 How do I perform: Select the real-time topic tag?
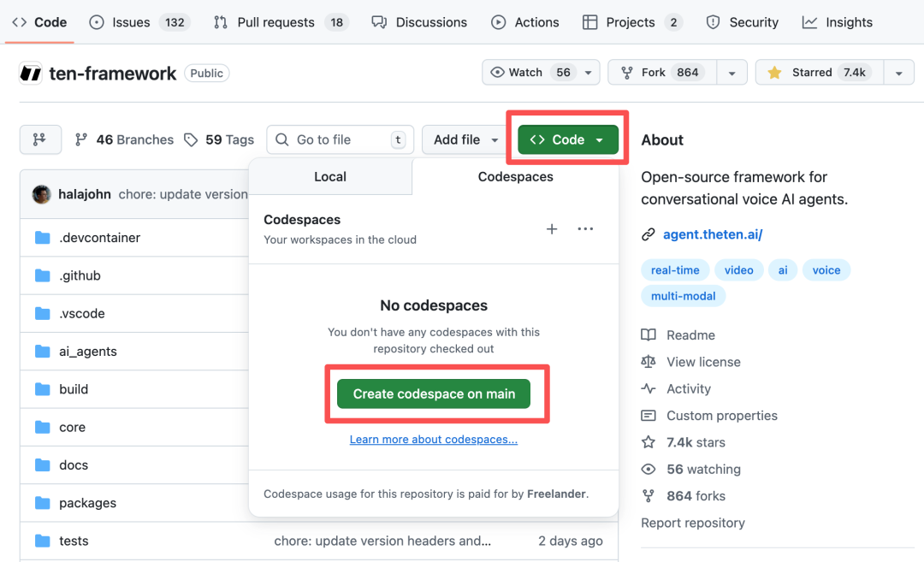click(675, 270)
